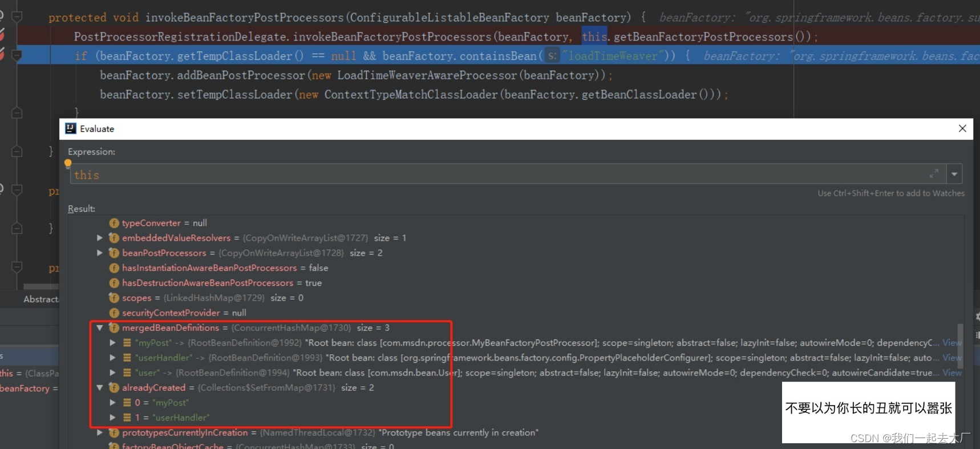Click the map entry icon for "user"
980x449 pixels.
pos(127,373)
